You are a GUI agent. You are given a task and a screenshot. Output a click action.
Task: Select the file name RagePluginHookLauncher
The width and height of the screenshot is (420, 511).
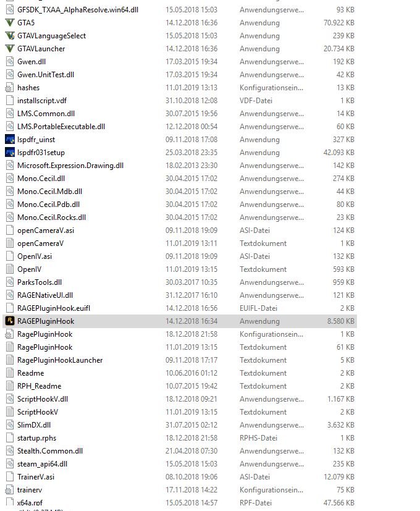[x=60, y=360]
